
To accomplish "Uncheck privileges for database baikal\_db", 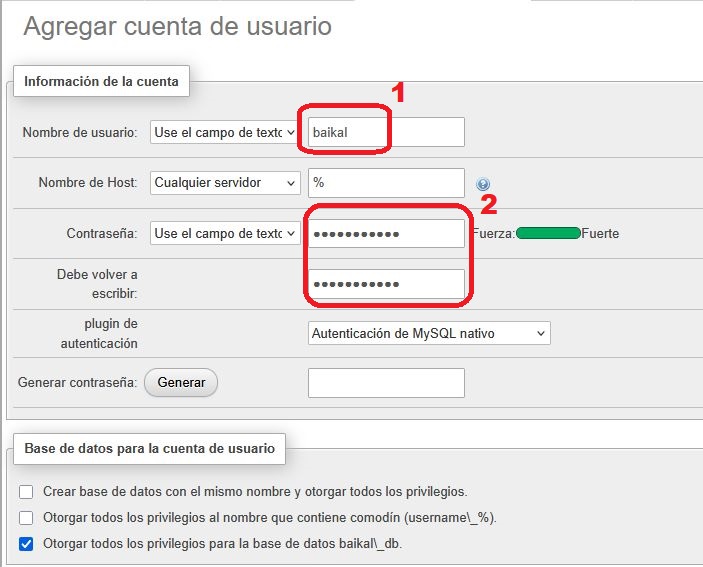I will point(26,544).
